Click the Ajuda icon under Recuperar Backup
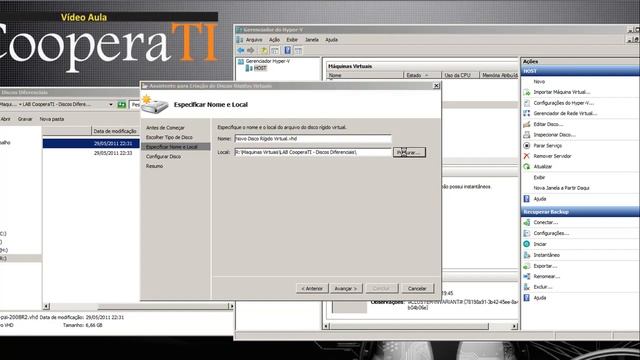The width and height of the screenshot is (640, 360). (x=527, y=298)
